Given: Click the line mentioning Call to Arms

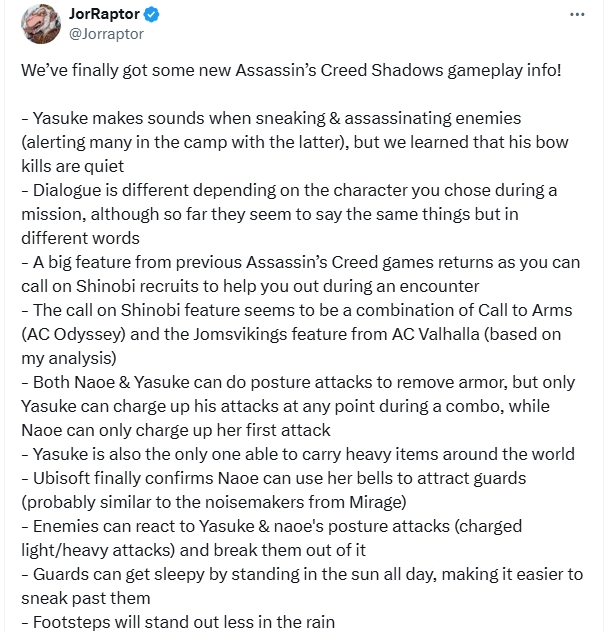Looking at the screenshot, I should click(x=297, y=310).
